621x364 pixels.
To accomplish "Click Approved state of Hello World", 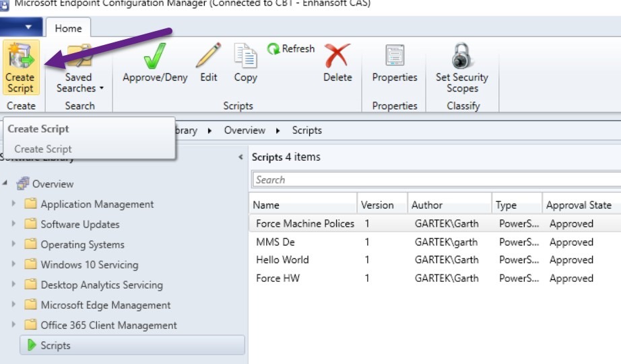I will click(571, 260).
